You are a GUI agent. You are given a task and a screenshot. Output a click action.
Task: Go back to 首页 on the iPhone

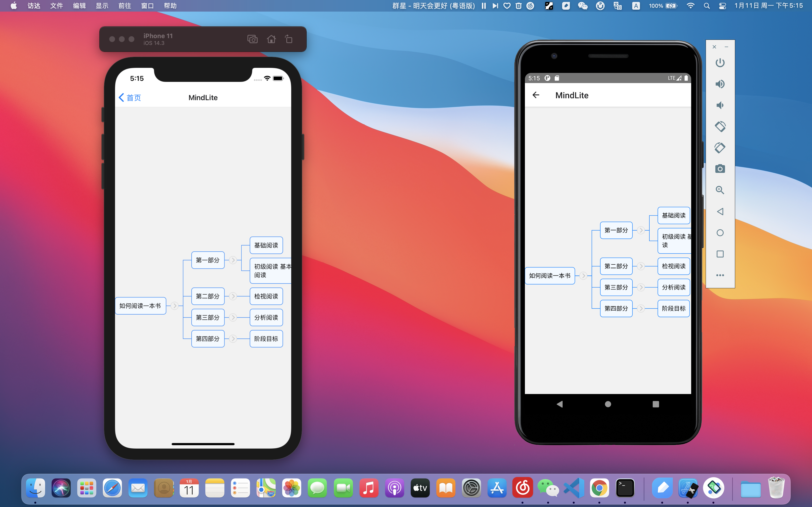(x=130, y=98)
